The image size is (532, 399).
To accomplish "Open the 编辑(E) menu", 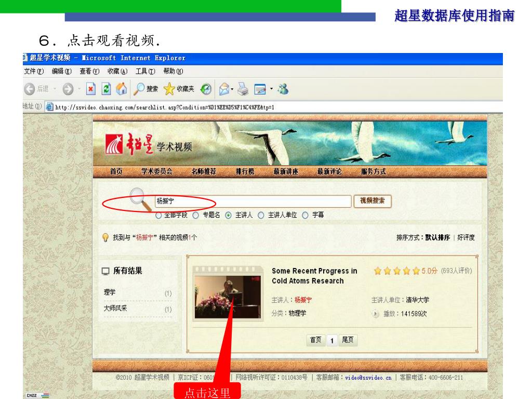I will click(62, 71).
